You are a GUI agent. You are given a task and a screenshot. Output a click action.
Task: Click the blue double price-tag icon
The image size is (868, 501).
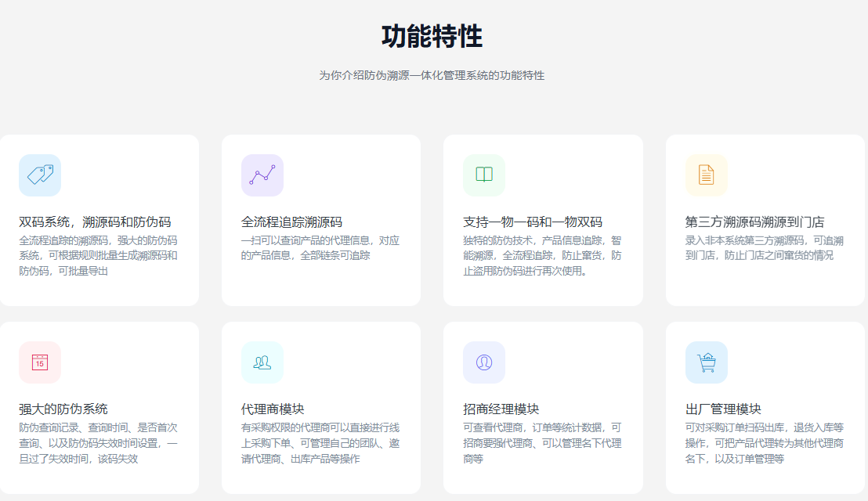[40, 175]
